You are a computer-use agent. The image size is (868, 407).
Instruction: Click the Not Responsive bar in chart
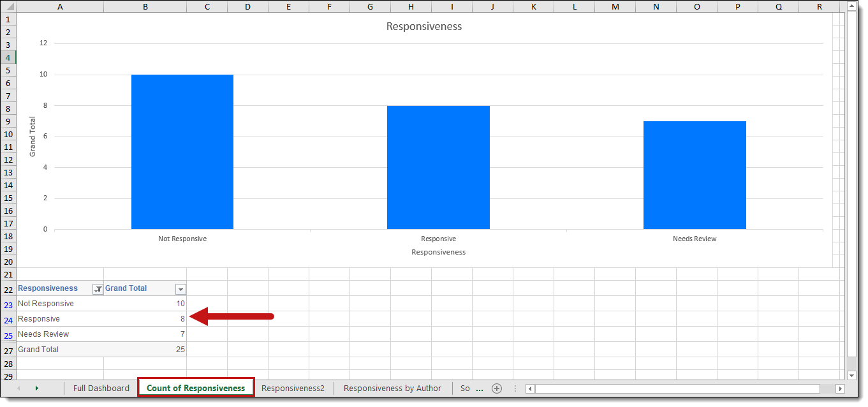click(x=182, y=152)
